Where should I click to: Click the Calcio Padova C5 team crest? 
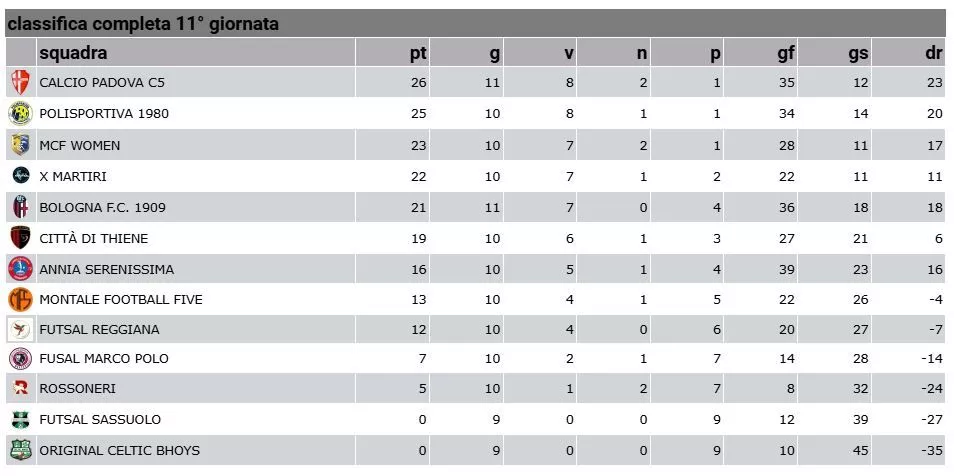[20, 82]
